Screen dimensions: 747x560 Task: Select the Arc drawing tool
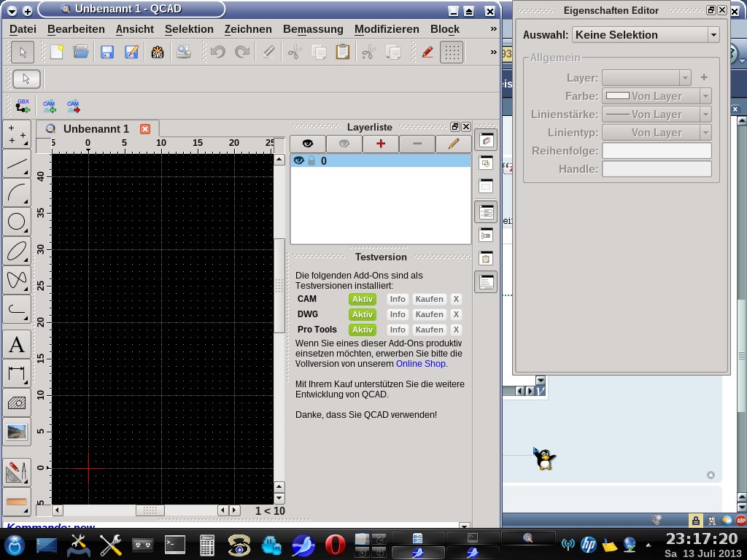point(17,192)
